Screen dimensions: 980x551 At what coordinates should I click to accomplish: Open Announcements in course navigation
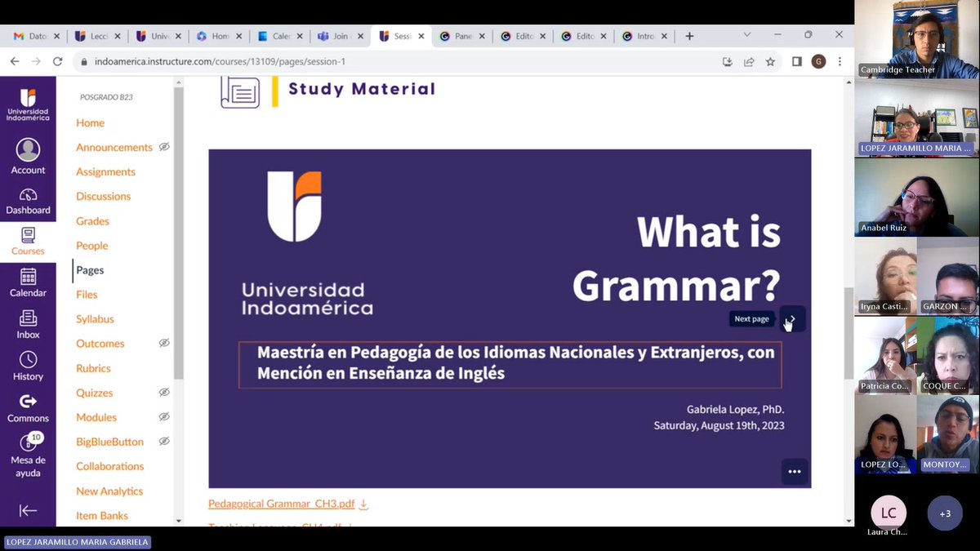pyautogui.click(x=114, y=147)
